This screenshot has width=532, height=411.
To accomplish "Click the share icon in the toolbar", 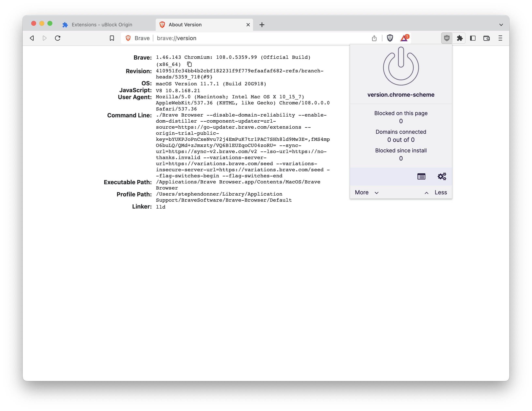I will [374, 38].
